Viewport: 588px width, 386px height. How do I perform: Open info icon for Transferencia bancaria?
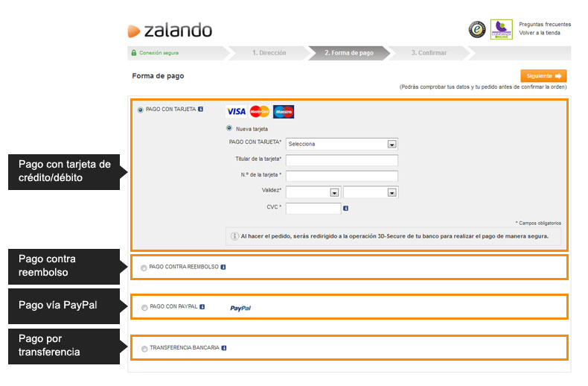224,348
